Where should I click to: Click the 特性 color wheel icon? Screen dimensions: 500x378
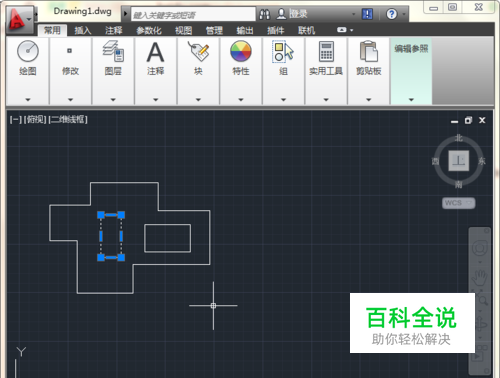(x=241, y=51)
